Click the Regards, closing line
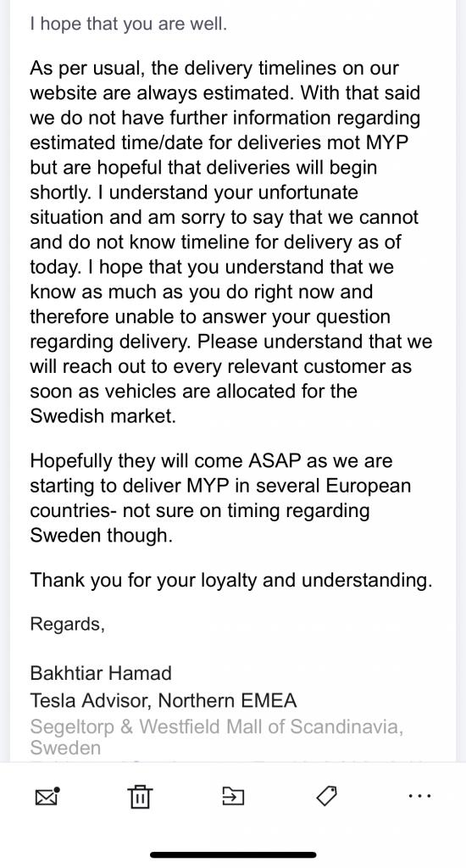Viewport: 466px width, 868px height. 68,624
